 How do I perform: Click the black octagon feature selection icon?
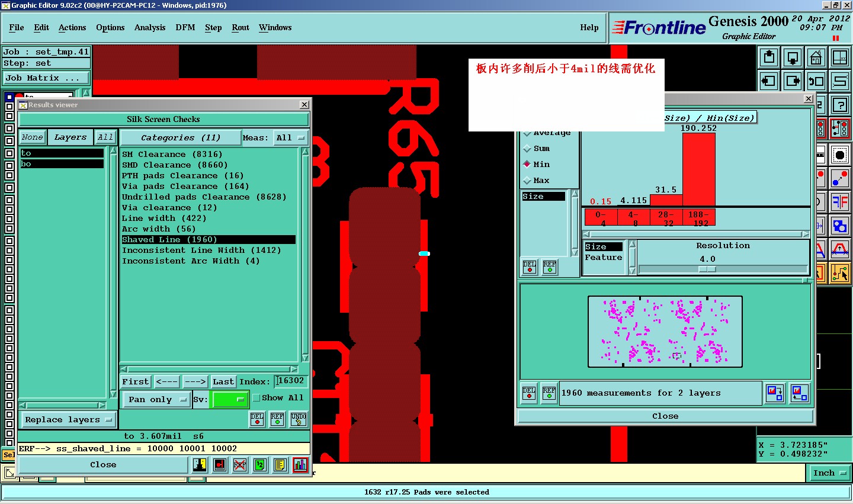tap(840, 155)
